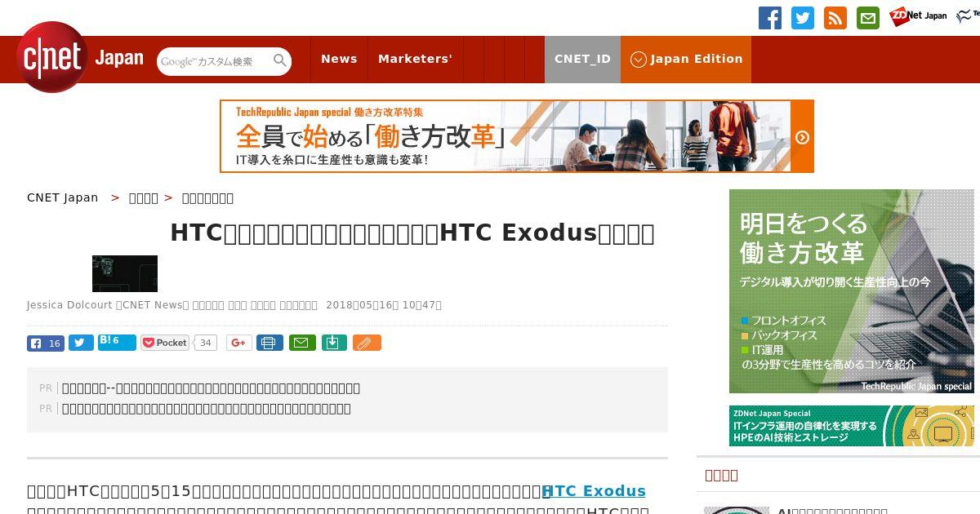Click the magnifier search icon
Image resolution: width=980 pixels, height=514 pixels.
pos(280,60)
